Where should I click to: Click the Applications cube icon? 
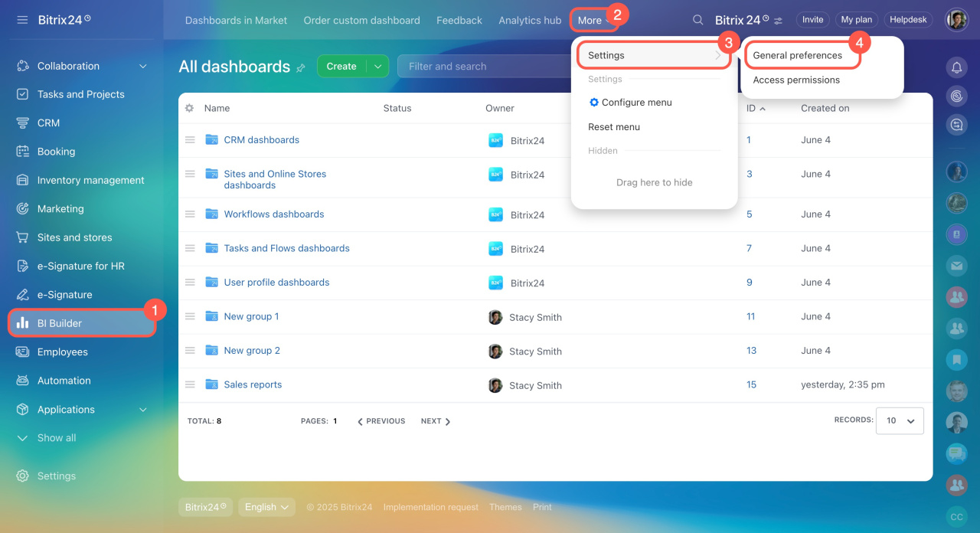23,409
